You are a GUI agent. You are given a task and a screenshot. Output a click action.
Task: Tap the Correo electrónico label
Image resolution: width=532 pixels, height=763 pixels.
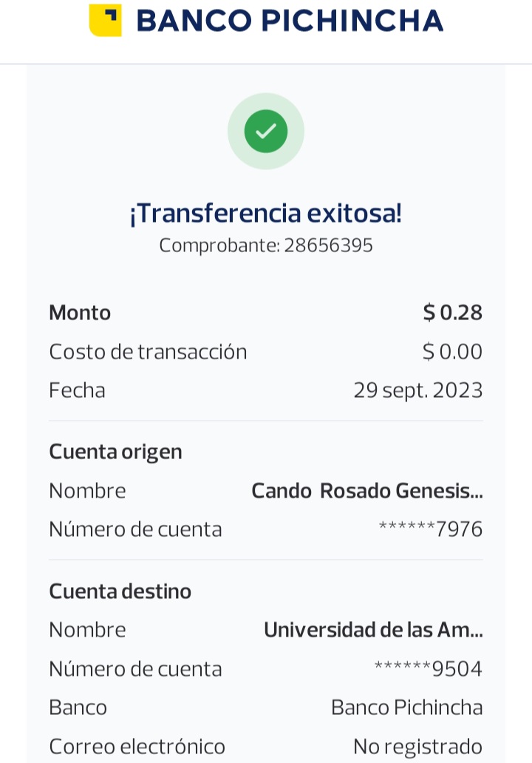[x=137, y=747]
